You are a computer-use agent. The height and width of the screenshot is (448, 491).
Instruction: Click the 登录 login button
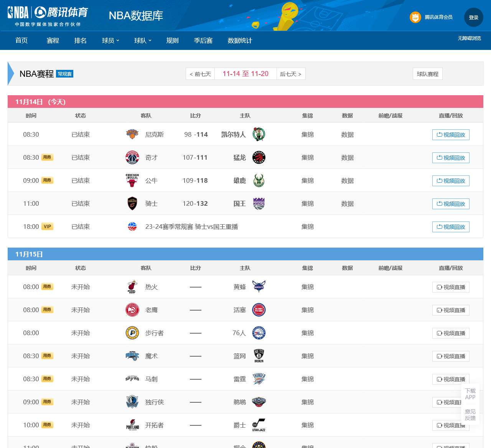(x=474, y=17)
